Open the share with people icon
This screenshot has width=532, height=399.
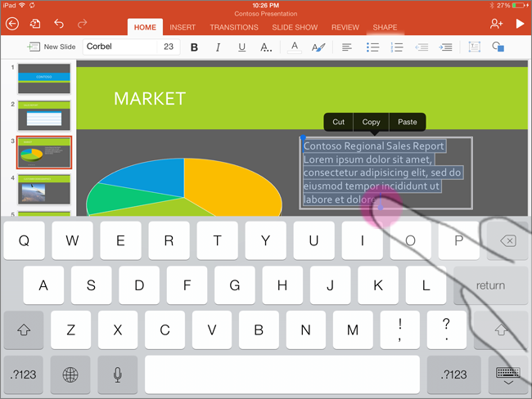coord(496,25)
